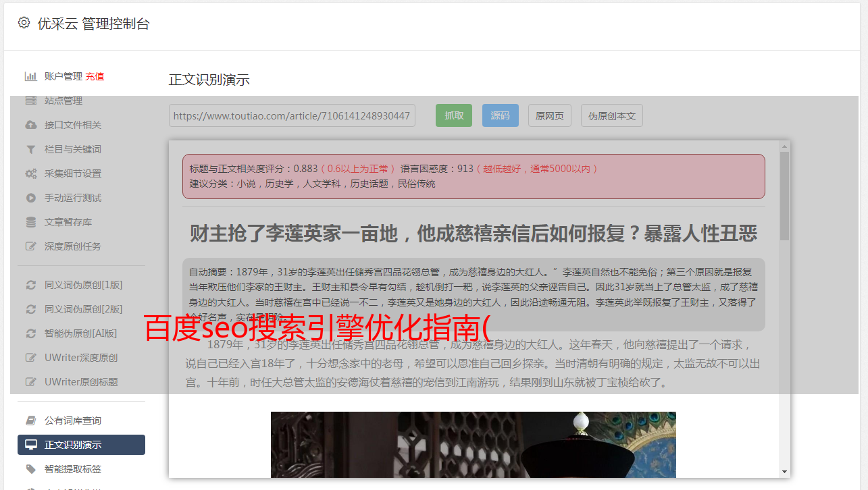868x490 pixels.
Task: Click the 智能伪原创[AI版] refresh icon
Action: [x=30, y=333]
